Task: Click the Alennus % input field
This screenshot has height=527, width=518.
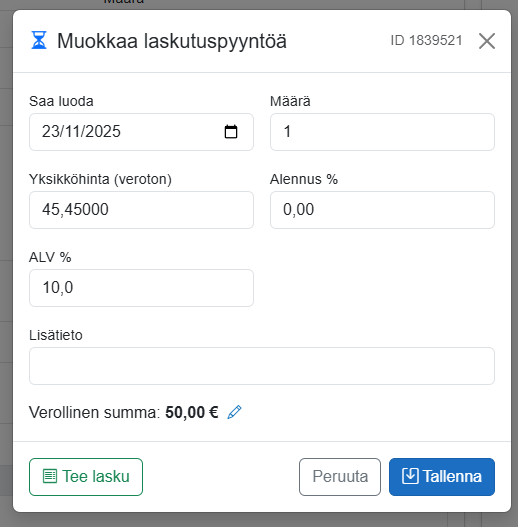Action: point(382,210)
